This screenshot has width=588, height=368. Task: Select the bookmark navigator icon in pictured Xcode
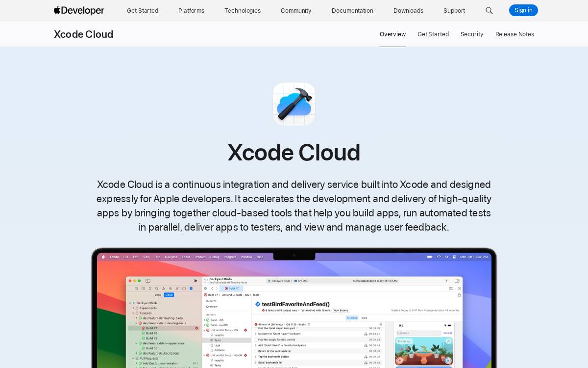click(150, 289)
